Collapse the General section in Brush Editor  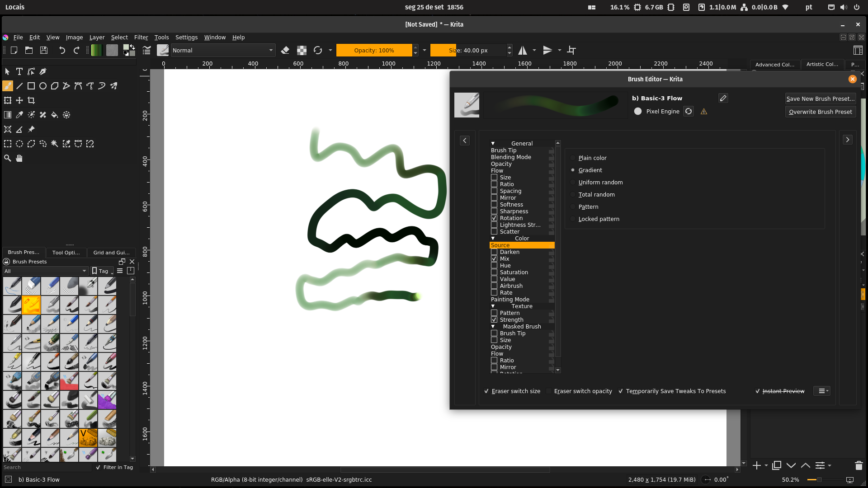(x=493, y=143)
